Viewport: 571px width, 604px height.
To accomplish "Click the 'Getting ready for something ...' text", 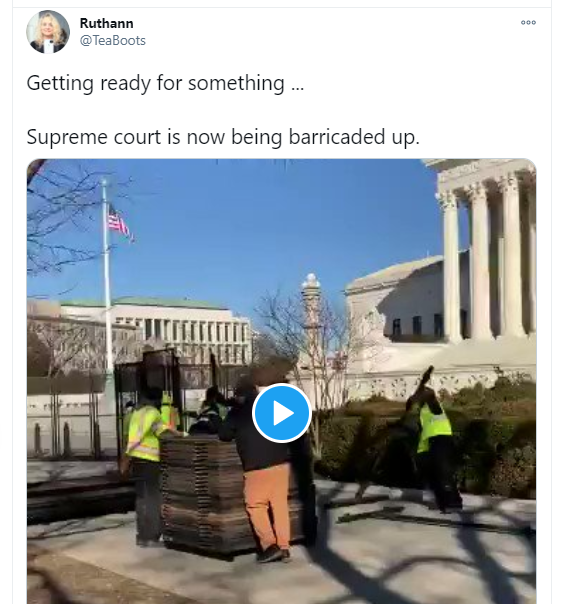I will [165, 83].
